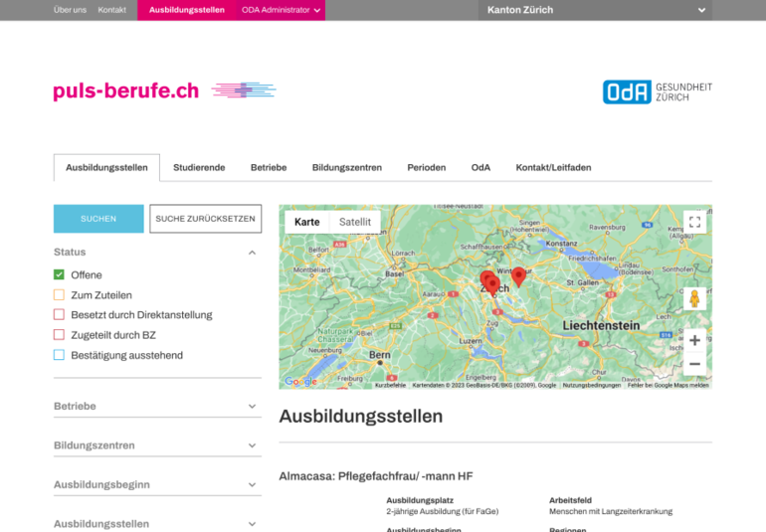This screenshot has height=532, width=766.
Task: Click SUCHE ZURÜCKSETZEN button
Action: coord(205,219)
